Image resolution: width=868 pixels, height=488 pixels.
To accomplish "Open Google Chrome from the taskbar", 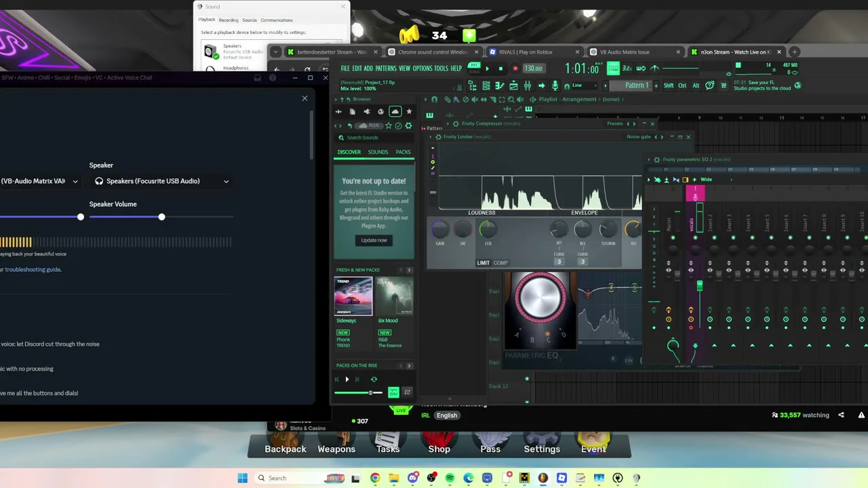I will tap(375, 478).
